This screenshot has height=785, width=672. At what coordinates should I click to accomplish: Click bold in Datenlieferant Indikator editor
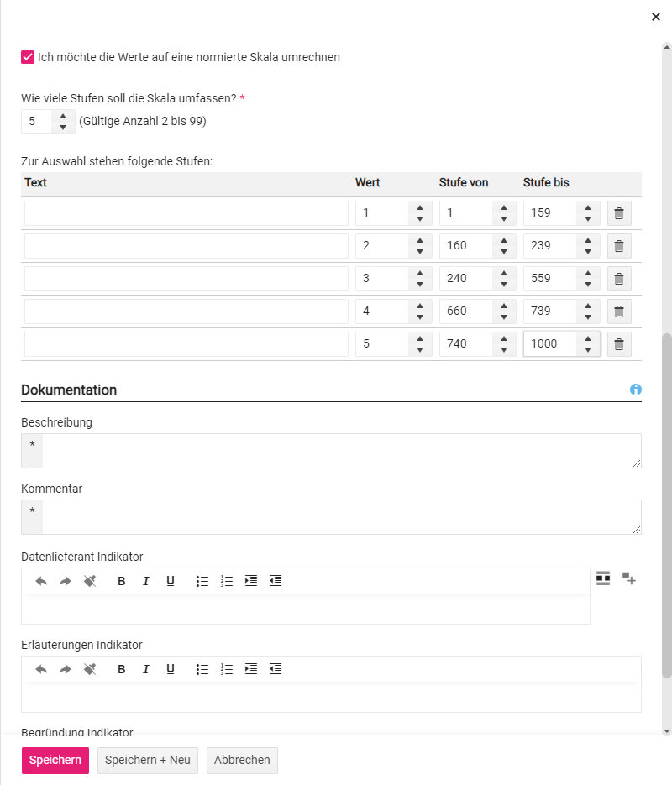(122, 581)
